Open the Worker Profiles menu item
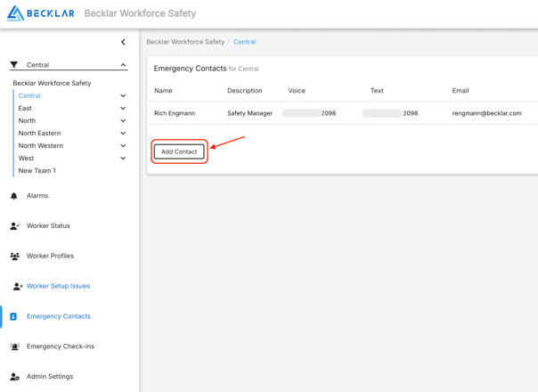Image resolution: width=538 pixels, height=392 pixels. click(x=50, y=257)
